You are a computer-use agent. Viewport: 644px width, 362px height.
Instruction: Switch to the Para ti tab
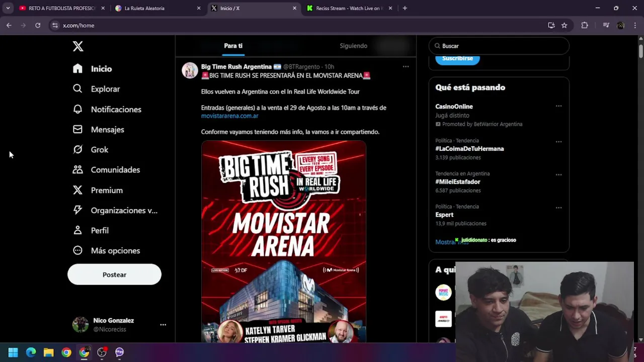point(233,46)
